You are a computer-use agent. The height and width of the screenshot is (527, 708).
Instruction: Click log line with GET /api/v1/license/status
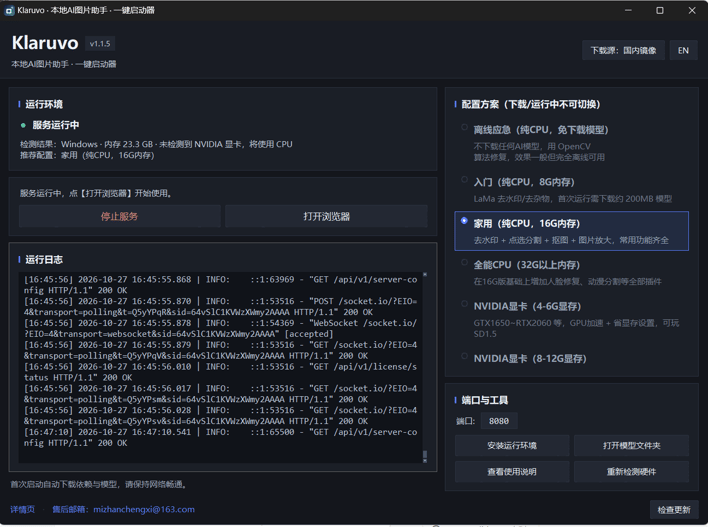point(220,372)
